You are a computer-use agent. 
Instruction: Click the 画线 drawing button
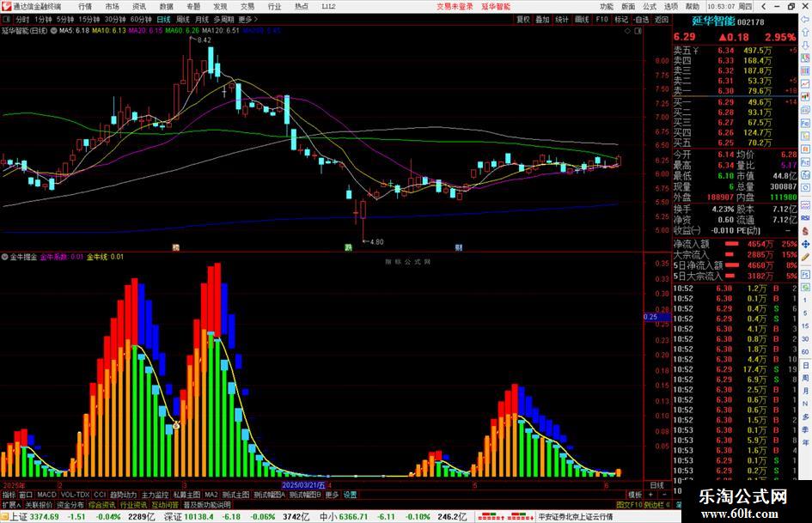(582, 20)
